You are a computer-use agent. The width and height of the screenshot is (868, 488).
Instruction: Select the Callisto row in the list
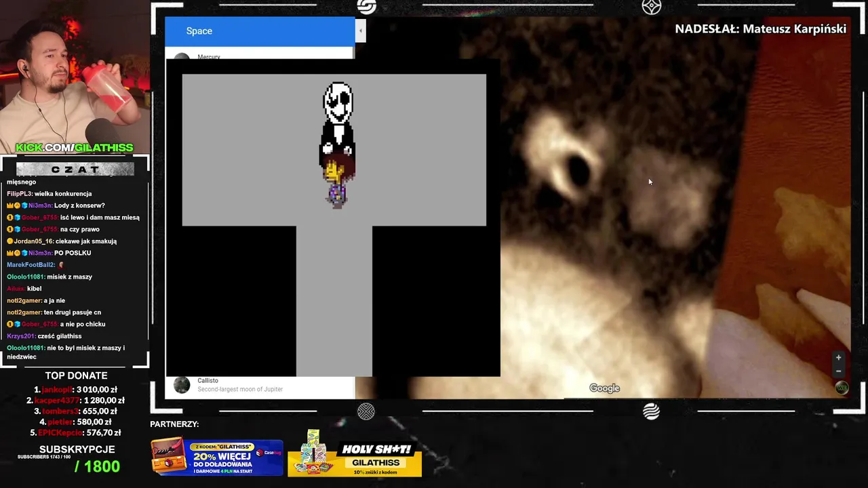(x=260, y=385)
